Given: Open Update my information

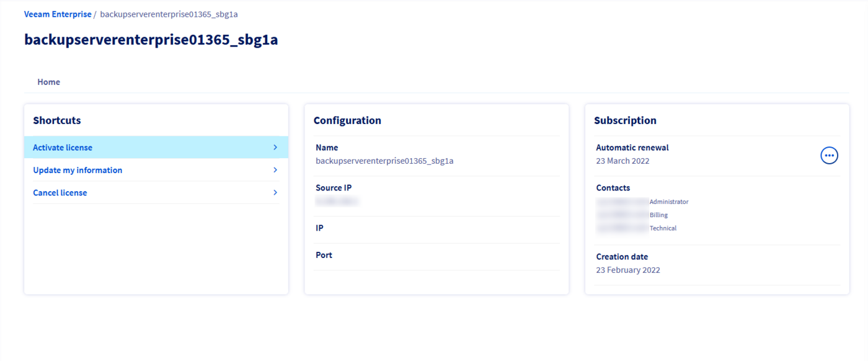Looking at the screenshot, I should coord(77,169).
